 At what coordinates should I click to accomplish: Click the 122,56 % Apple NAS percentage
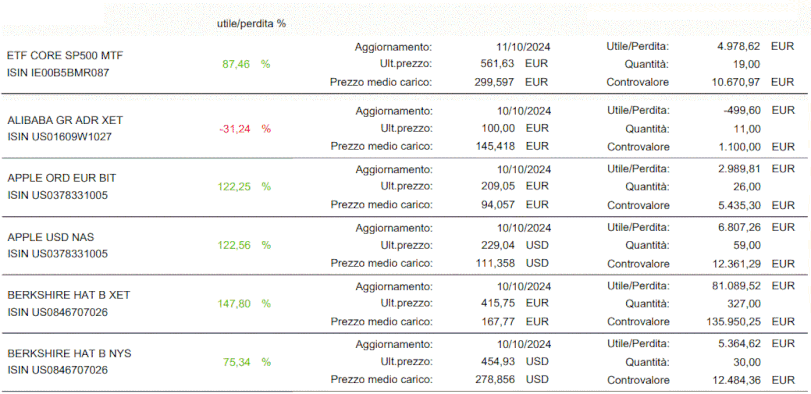pyautogui.click(x=244, y=245)
